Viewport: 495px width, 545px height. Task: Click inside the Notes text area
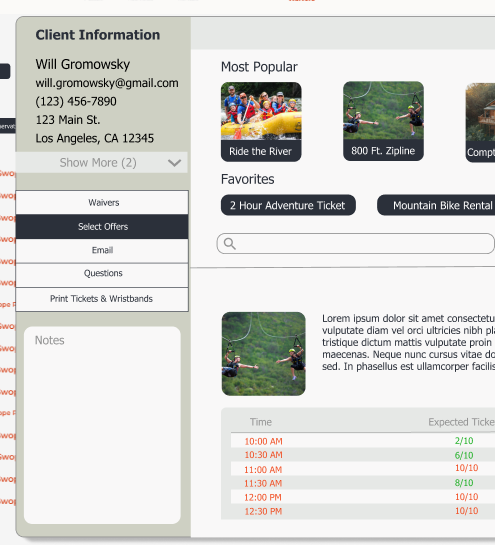(x=102, y=425)
